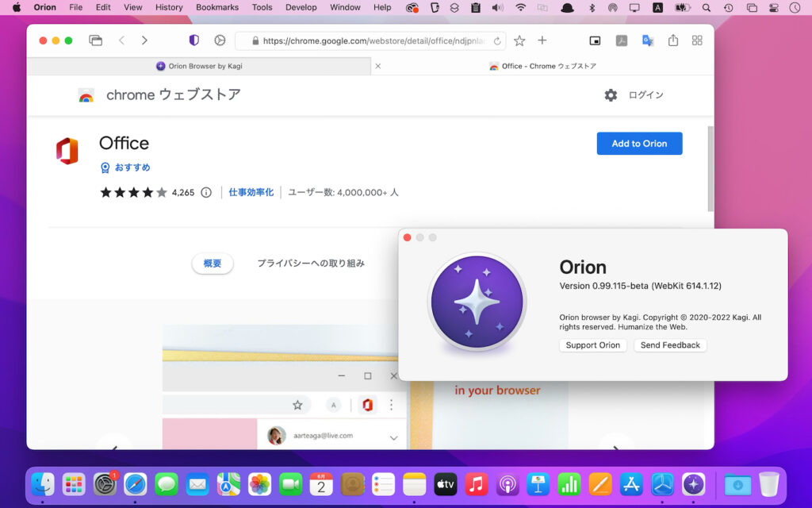This screenshot has height=508, width=812.
Task: Open the Bookmarks menu in the menu bar
Action: [x=216, y=7]
